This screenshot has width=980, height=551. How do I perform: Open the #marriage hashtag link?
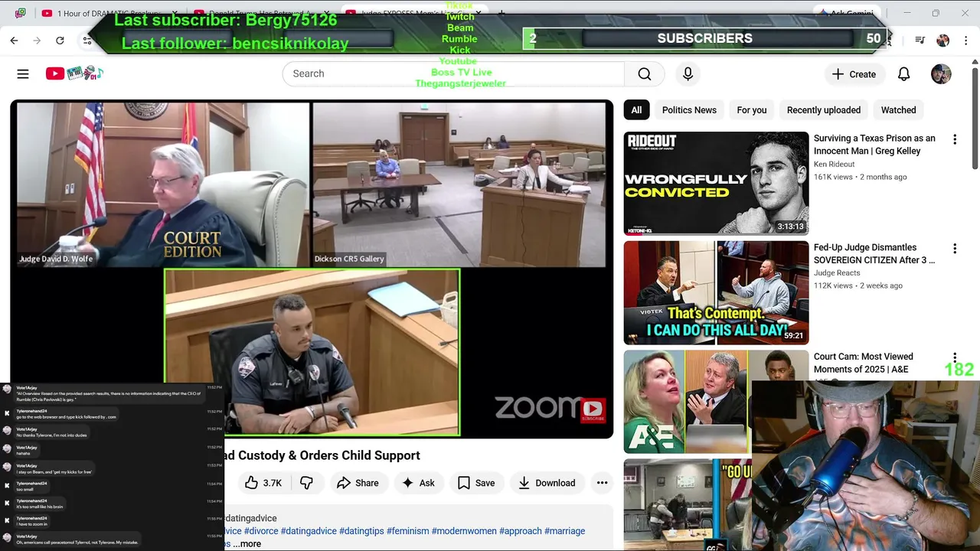click(564, 531)
